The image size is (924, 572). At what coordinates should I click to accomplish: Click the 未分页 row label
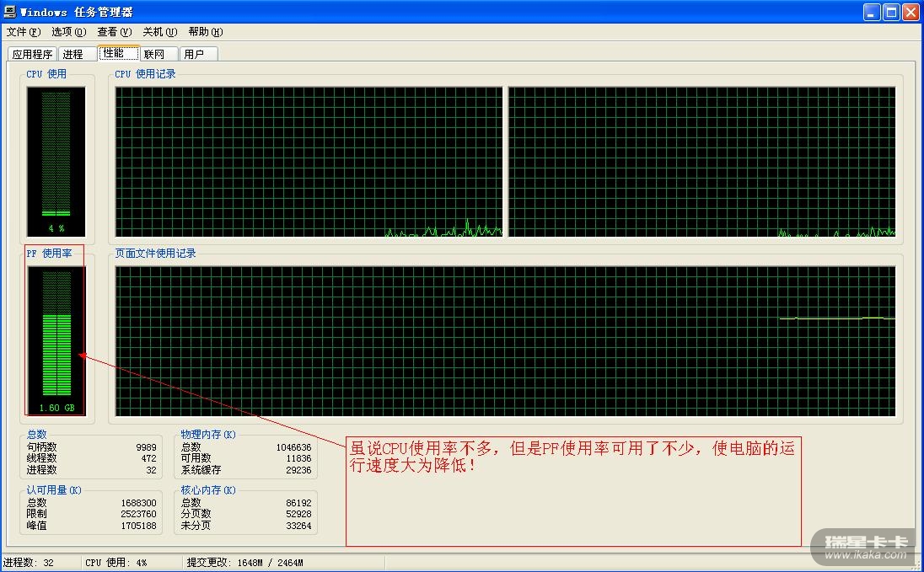pyautogui.click(x=196, y=526)
